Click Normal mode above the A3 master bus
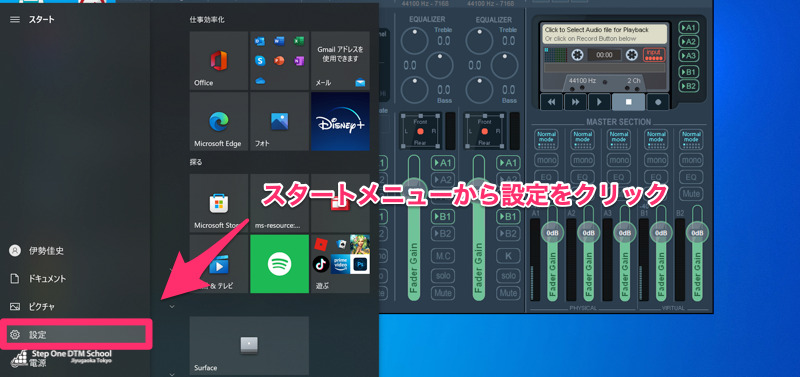Viewport: 800px width, 377px height. [x=619, y=139]
